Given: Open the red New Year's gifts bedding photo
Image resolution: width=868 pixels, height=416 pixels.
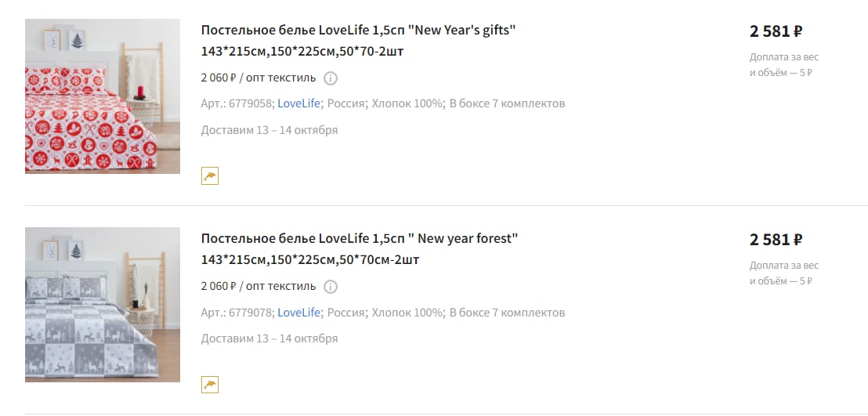Looking at the screenshot, I should (x=103, y=96).
